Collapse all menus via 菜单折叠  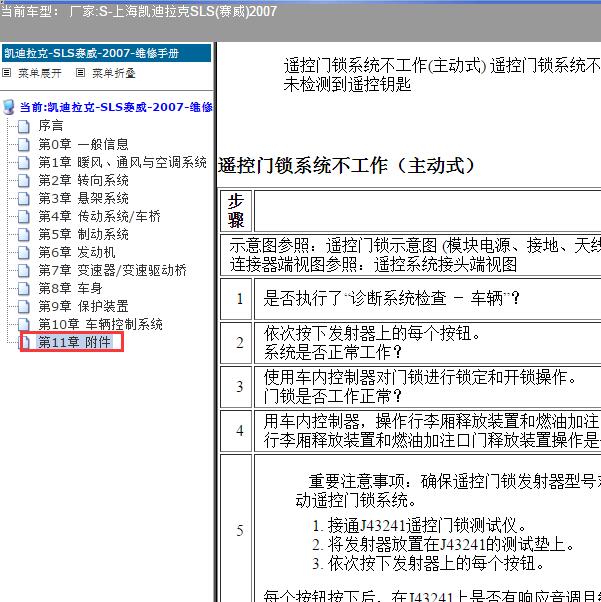point(114,73)
